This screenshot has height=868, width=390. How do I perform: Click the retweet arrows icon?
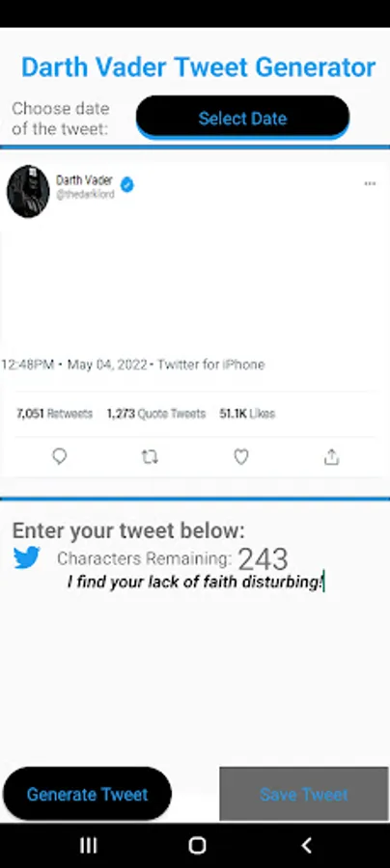pos(150,457)
